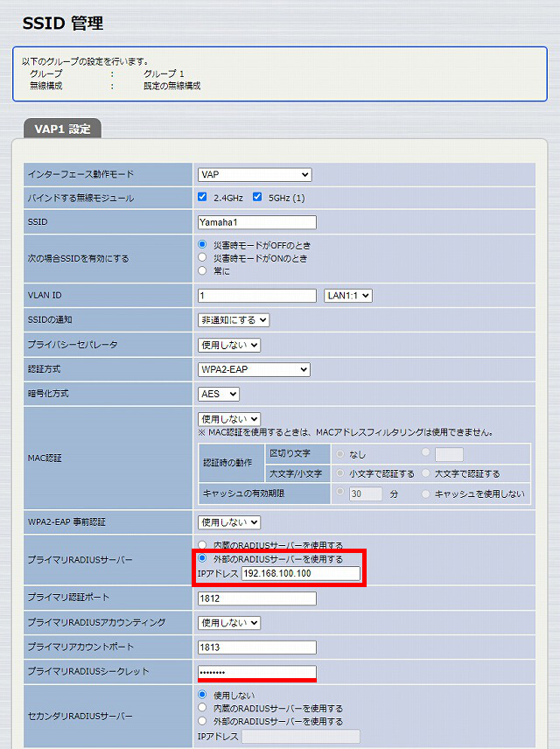
Task: Click the プライマリ認証ポート field 1812
Action: pos(257,598)
